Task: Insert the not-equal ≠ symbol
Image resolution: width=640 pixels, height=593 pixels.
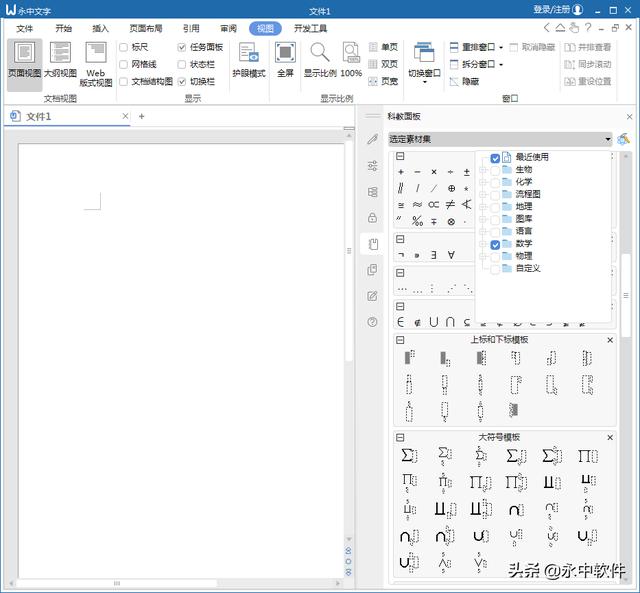Action: [x=450, y=204]
